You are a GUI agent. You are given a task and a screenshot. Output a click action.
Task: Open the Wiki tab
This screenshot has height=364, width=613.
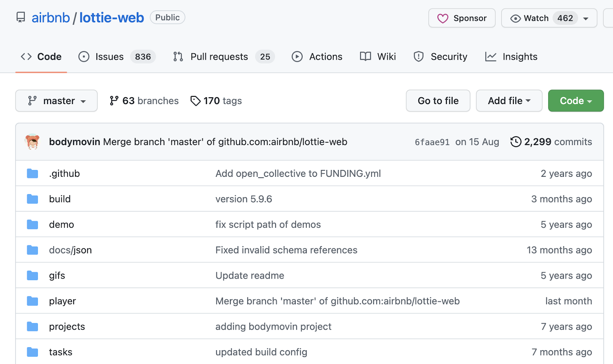coord(378,57)
